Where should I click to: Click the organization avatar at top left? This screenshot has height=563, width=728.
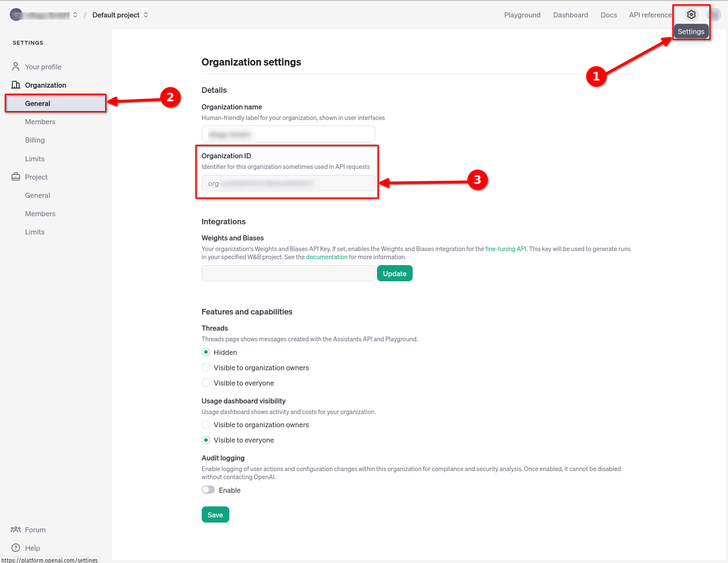16,15
